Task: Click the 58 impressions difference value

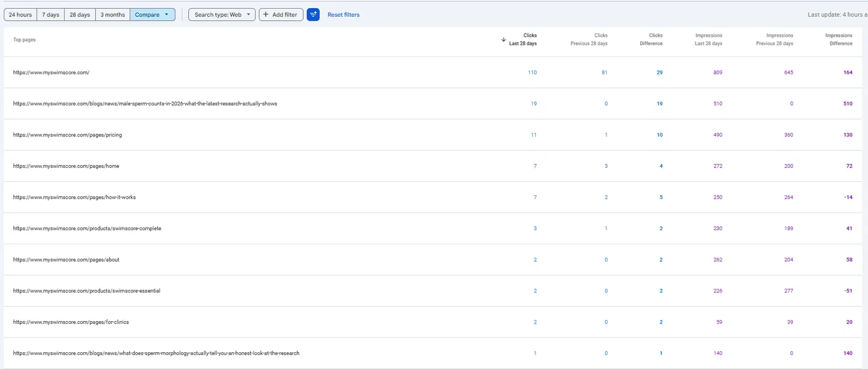Action: pyautogui.click(x=850, y=259)
